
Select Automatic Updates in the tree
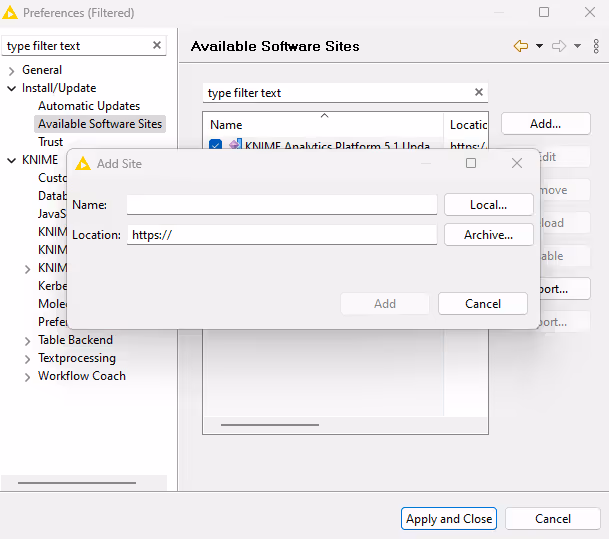(89, 106)
